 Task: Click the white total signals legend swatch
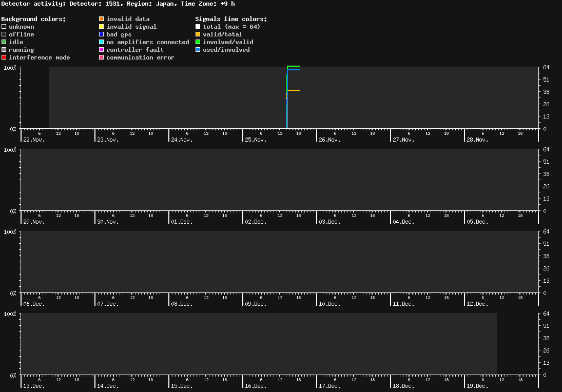point(198,27)
